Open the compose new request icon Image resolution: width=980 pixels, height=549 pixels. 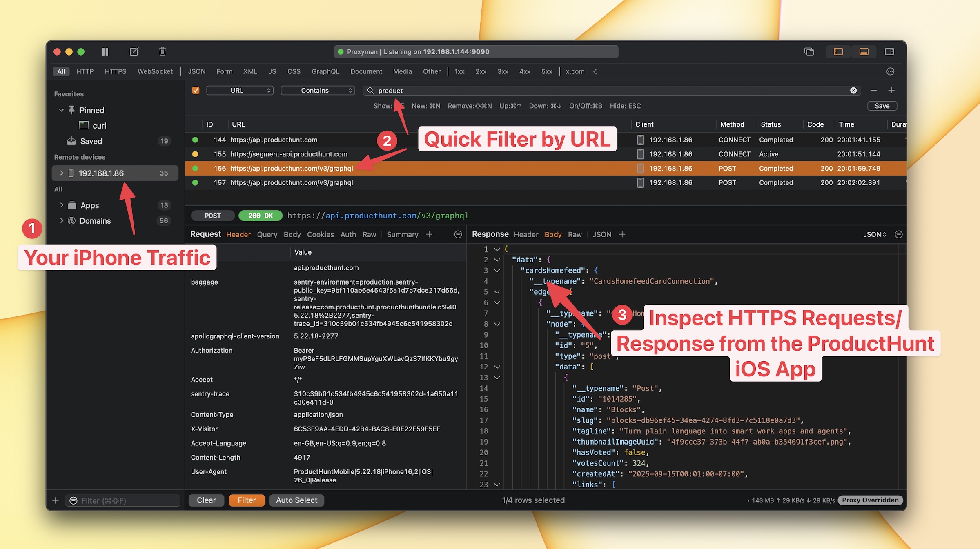point(134,51)
